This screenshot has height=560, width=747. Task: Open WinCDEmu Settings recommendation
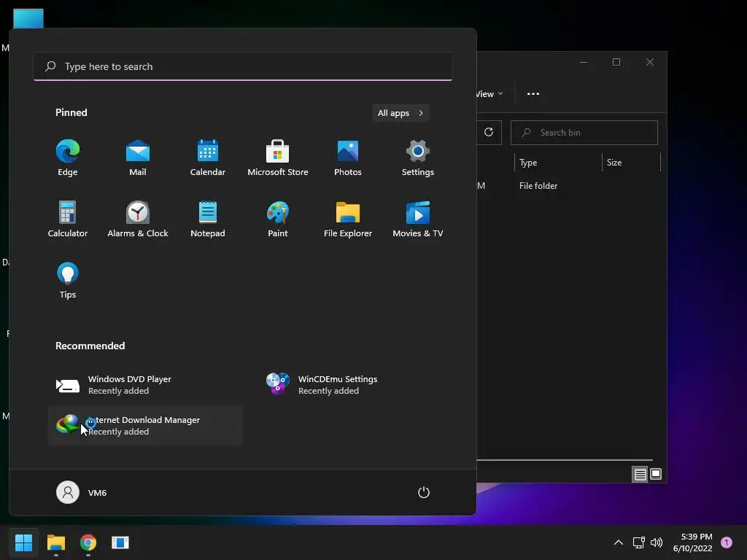(x=355, y=385)
